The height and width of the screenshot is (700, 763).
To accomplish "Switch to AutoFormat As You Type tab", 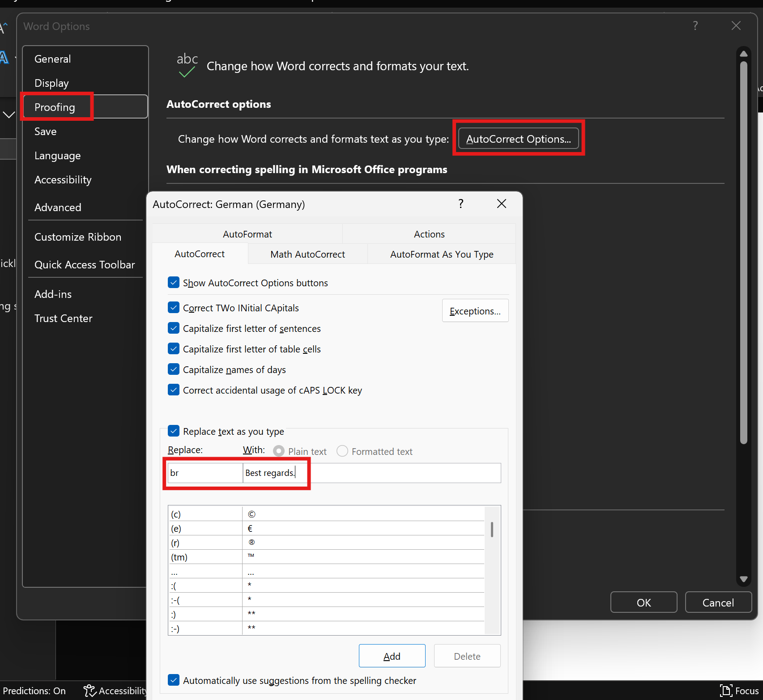I will click(x=442, y=254).
